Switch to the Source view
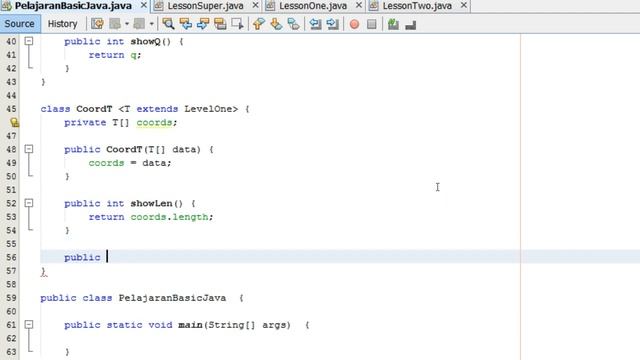Viewport: 640px width, 360px height. pyautogui.click(x=20, y=24)
